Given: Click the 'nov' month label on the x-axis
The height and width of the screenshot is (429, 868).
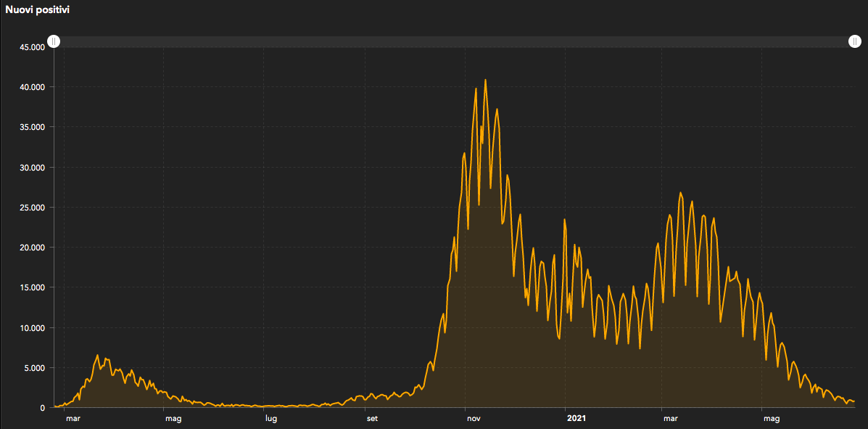Looking at the screenshot, I should coord(474,418).
